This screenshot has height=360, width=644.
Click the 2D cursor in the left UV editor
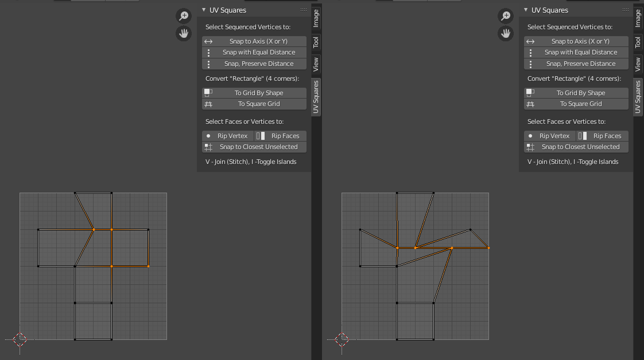tap(20, 339)
